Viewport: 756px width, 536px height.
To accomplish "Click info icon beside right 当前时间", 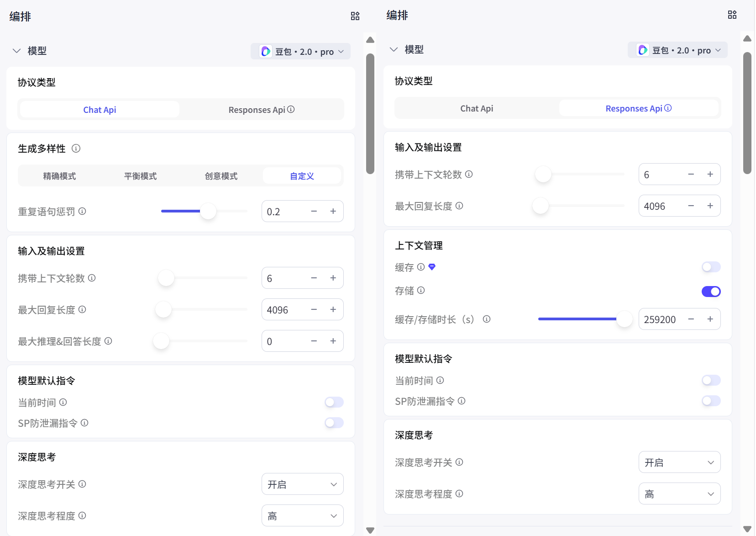I will pyautogui.click(x=440, y=380).
